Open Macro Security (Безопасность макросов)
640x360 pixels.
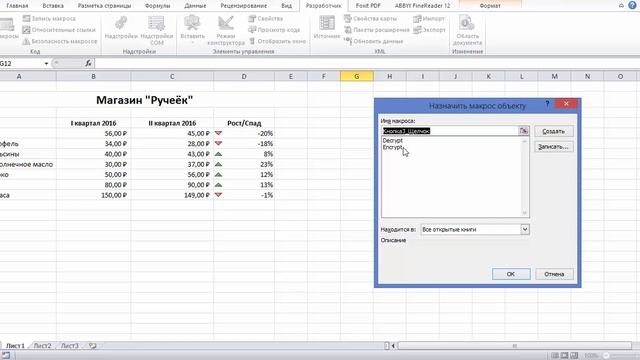[60, 41]
